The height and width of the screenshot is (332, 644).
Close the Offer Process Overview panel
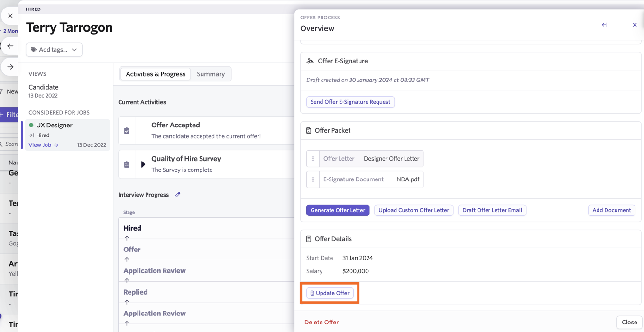pyautogui.click(x=635, y=25)
